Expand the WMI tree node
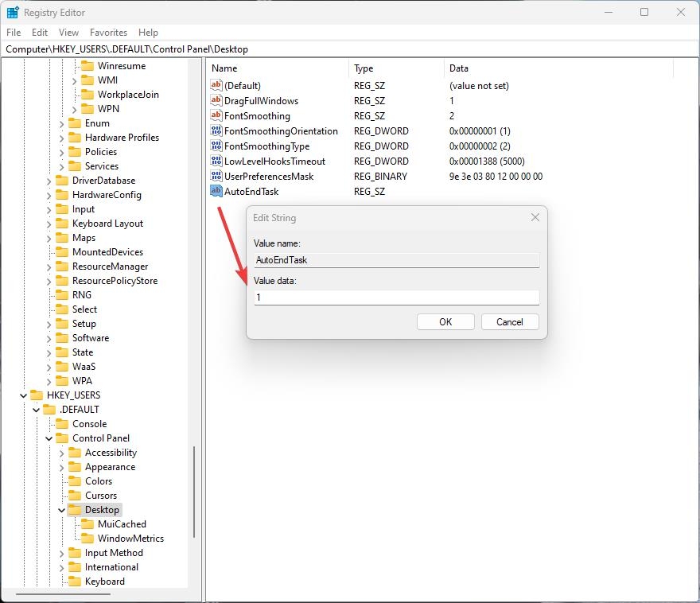 [x=75, y=81]
